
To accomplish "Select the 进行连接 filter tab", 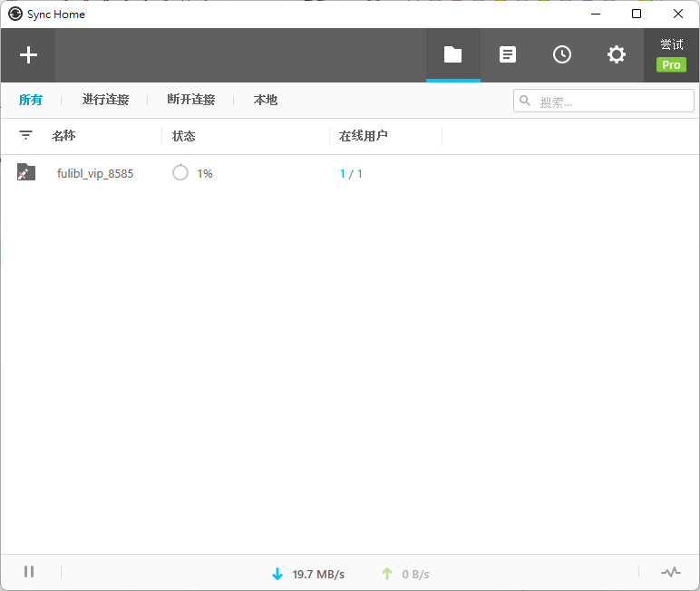I will tap(105, 100).
